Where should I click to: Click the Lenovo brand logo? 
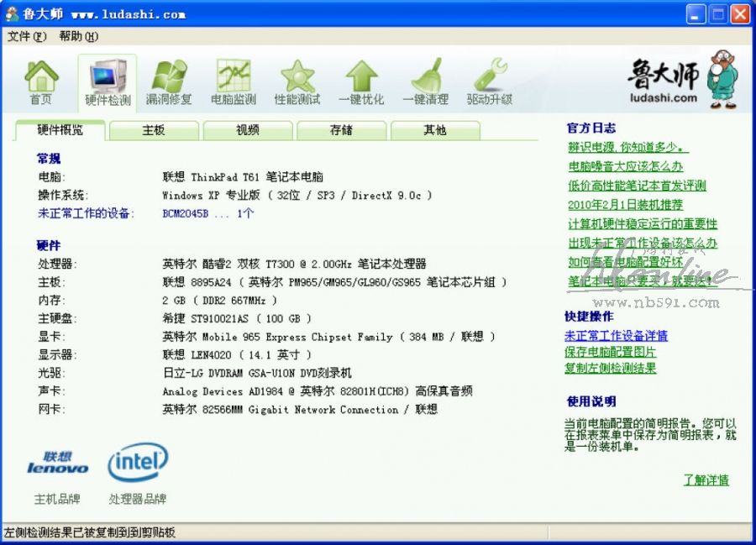(x=57, y=463)
